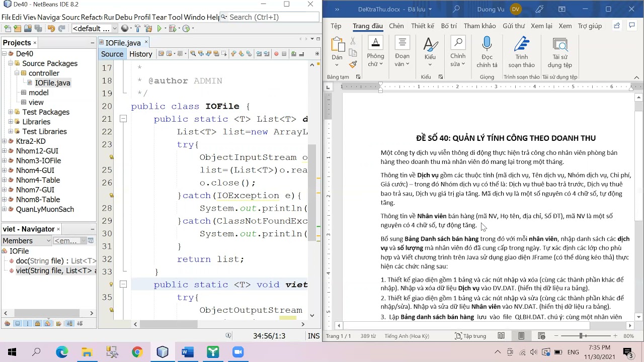Open Microsoft Edge from taskbar

(x=61, y=352)
